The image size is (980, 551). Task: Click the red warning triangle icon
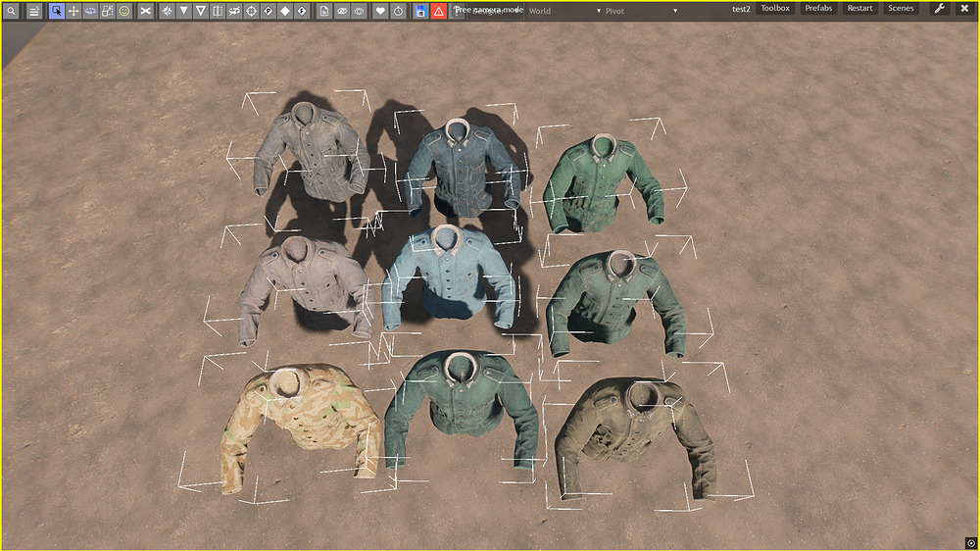tap(439, 11)
